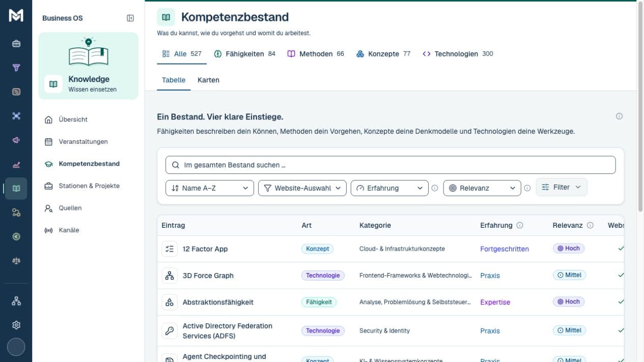Click the 12 Factor App row icon
Screen dimensions: 644x362
tap(170, 249)
